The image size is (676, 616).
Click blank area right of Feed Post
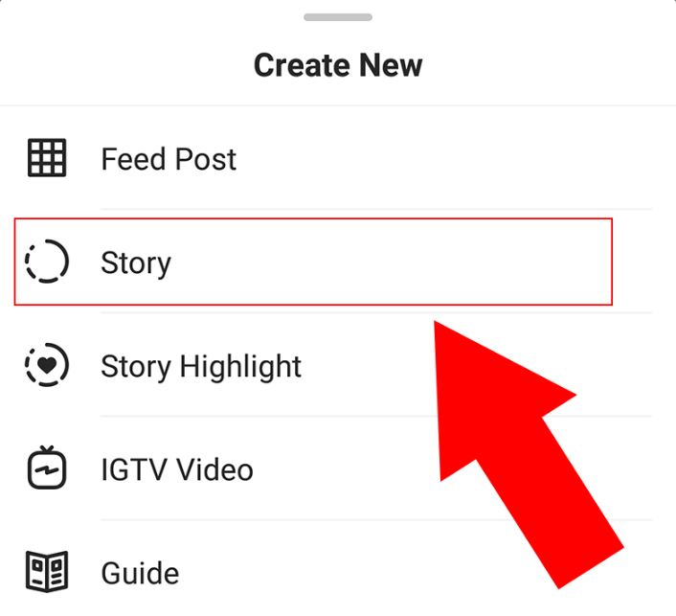pos(431,159)
